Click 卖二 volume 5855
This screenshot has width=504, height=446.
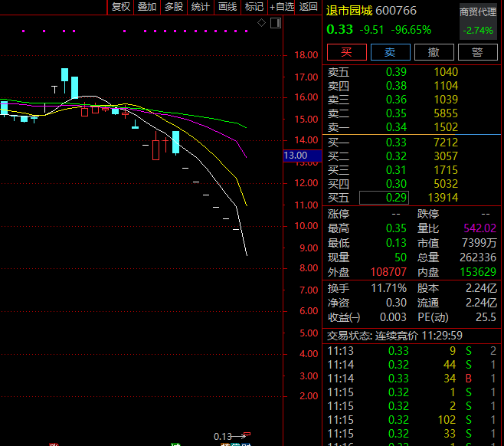click(446, 113)
